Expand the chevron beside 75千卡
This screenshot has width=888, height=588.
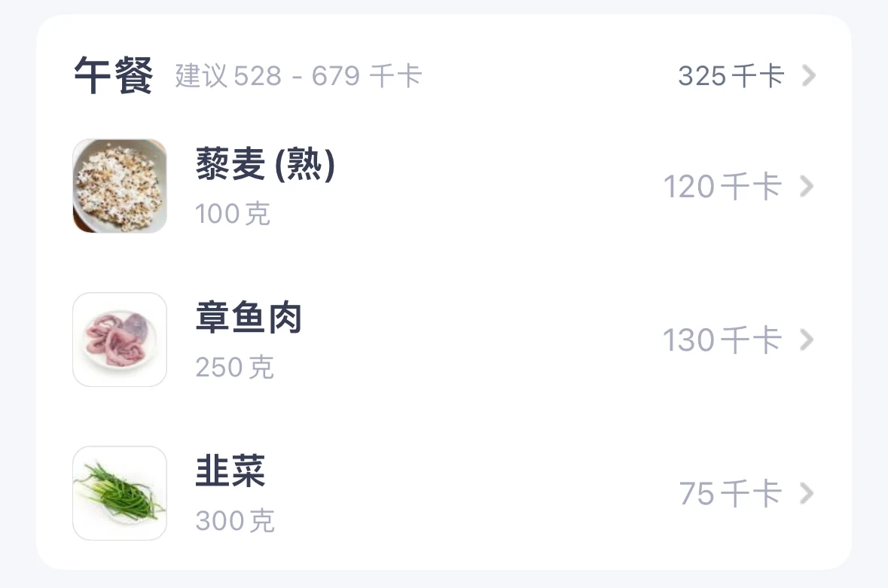click(x=807, y=493)
